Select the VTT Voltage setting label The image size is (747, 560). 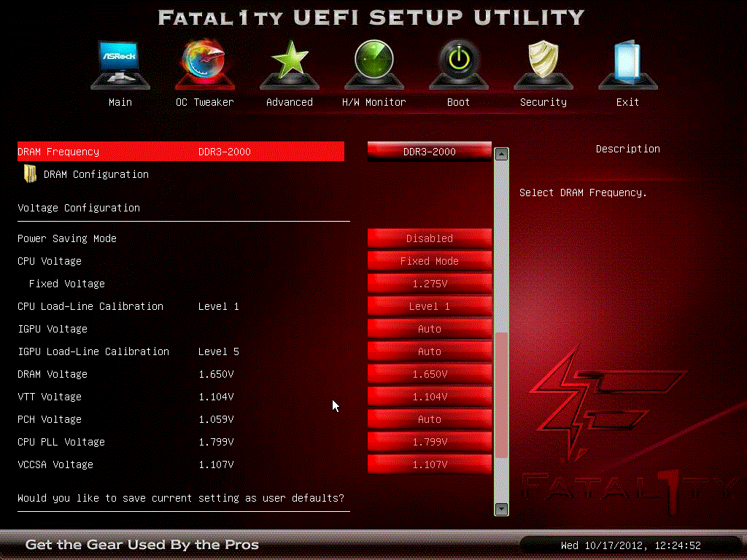point(50,397)
